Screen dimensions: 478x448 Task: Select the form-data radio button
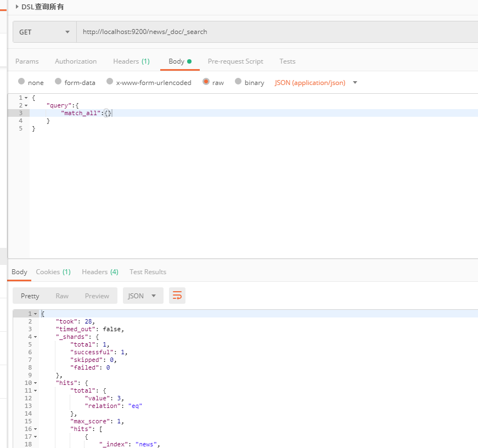coord(58,81)
